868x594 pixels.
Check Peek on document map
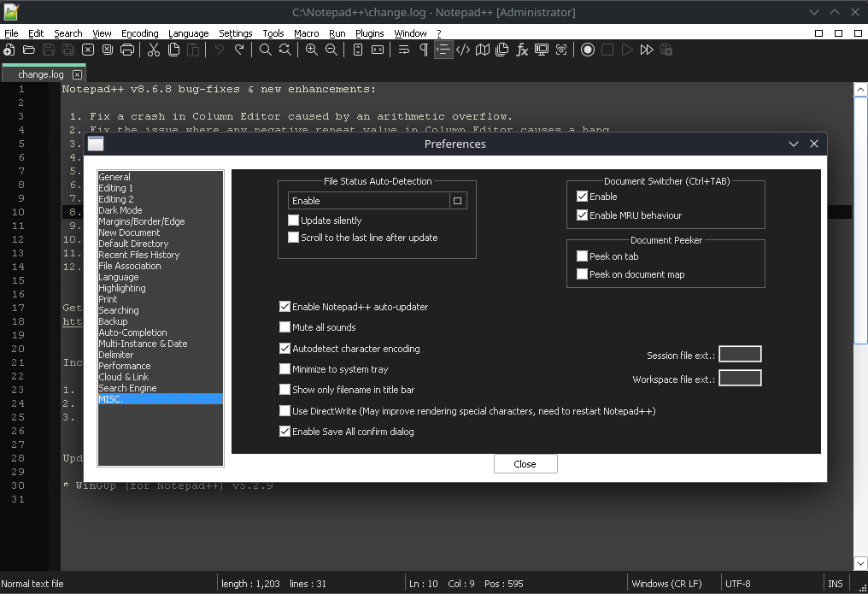click(582, 274)
